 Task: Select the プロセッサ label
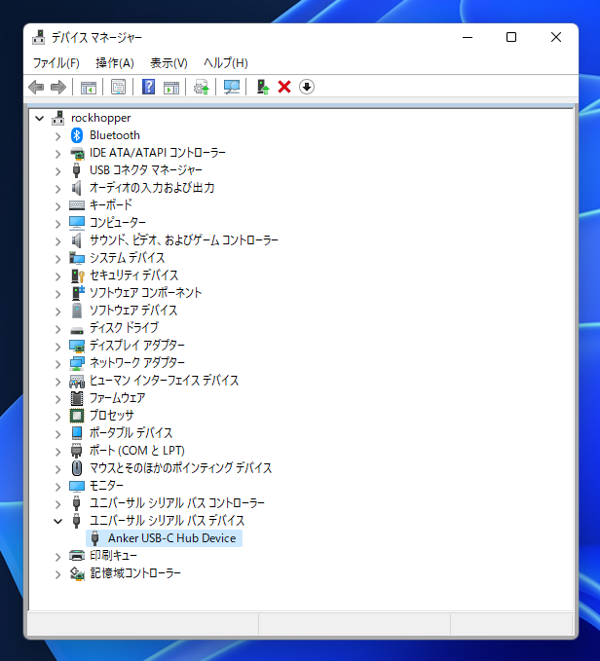tap(112, 416)
